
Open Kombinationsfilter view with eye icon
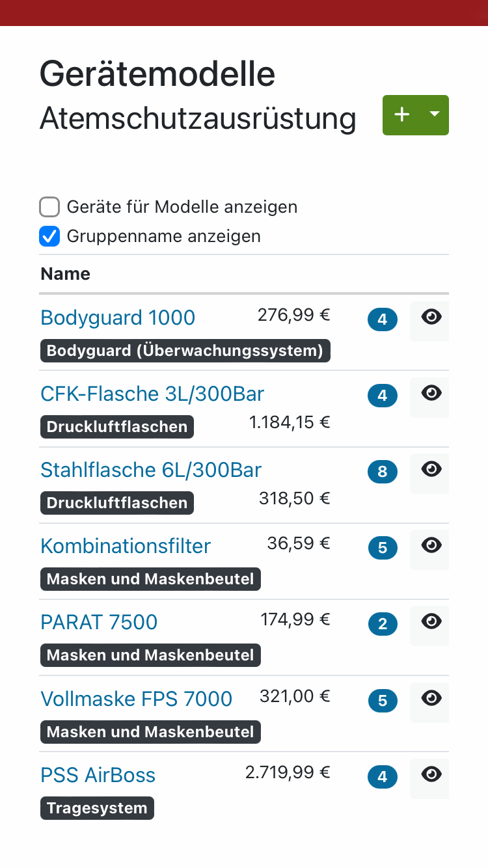click(x=430, y=547)
